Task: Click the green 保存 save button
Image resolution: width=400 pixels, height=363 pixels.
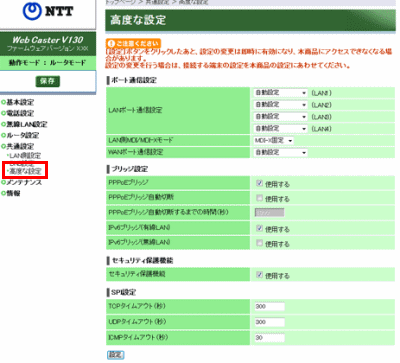Action: coord(48,81)
